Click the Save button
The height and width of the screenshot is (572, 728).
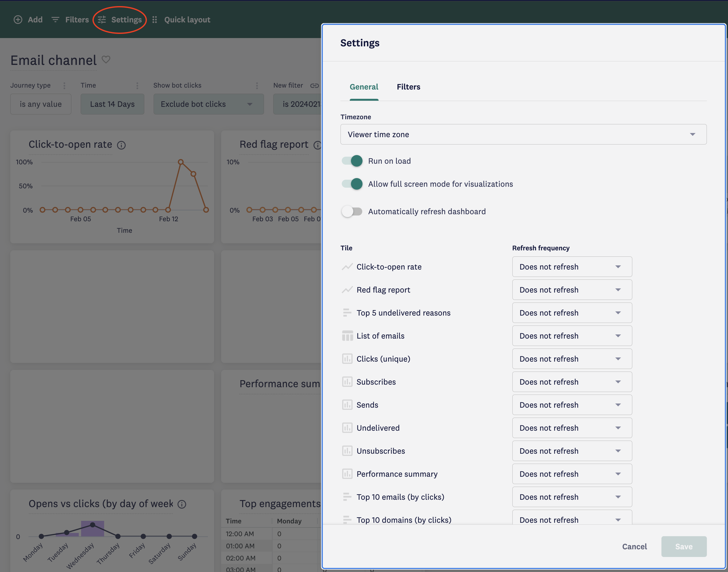click(684, 546)
